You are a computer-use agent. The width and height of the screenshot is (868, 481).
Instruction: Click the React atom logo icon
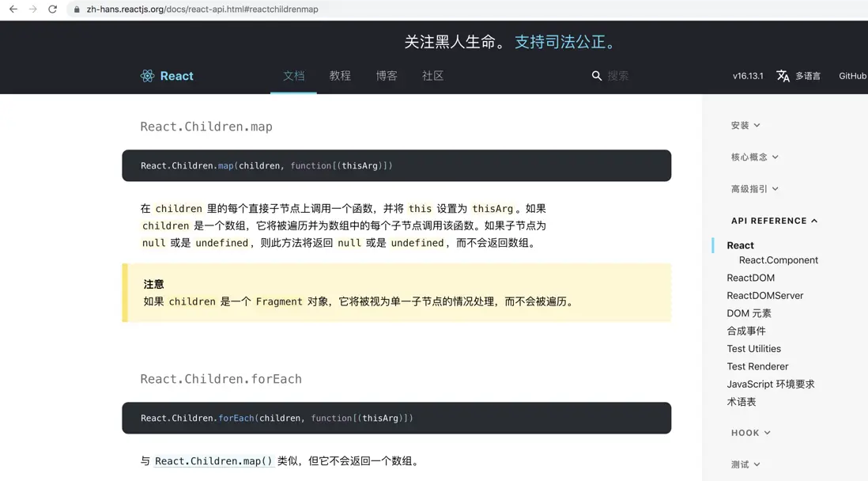pos(147,76)
